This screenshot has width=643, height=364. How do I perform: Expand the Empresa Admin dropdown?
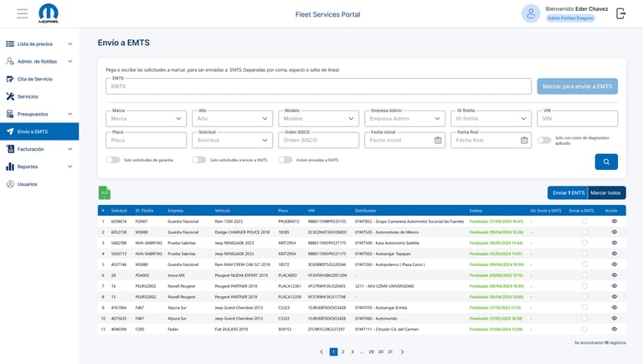point(405,119)
